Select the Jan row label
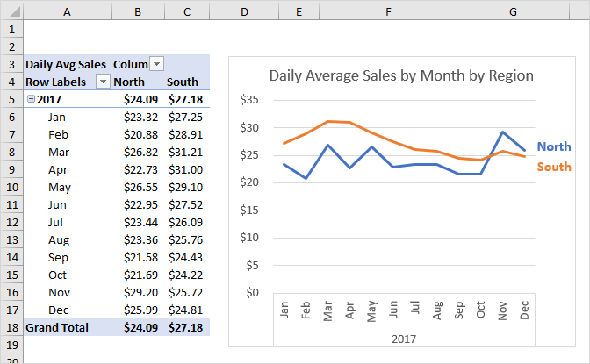Image resolution: width=590 pixels, height=364 pixels. pos(57,117)
